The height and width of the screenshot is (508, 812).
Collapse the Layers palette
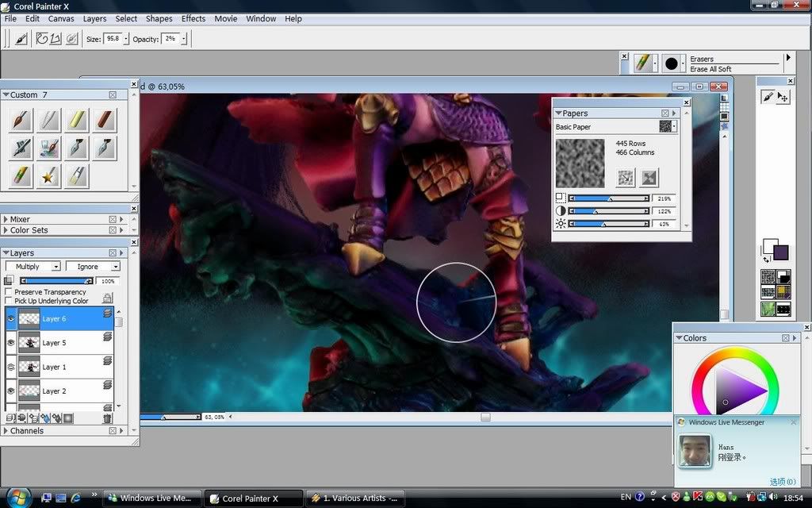6,253
